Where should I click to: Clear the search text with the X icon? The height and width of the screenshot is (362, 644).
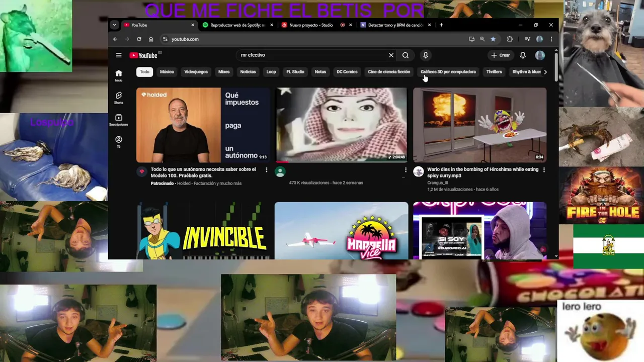391,55
